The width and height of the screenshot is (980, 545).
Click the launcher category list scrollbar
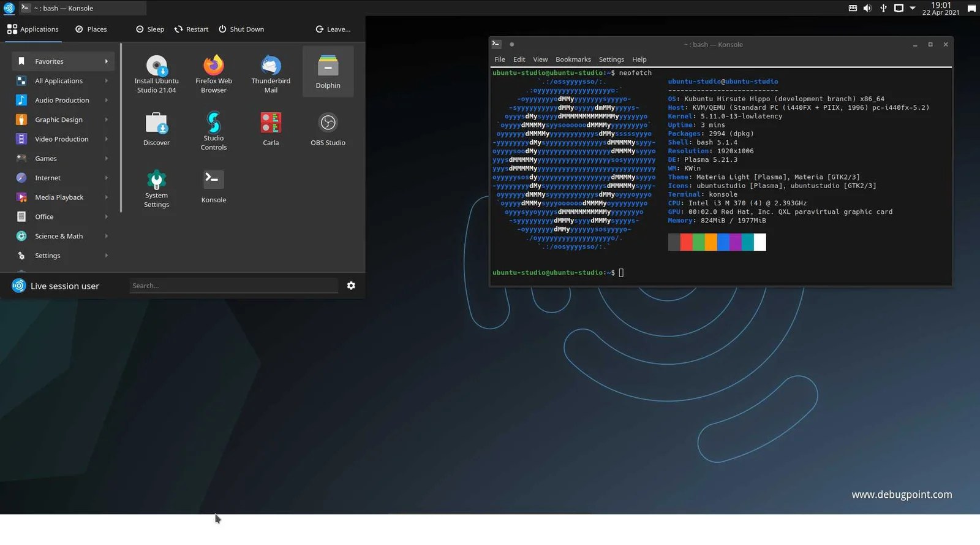(121, 128)
